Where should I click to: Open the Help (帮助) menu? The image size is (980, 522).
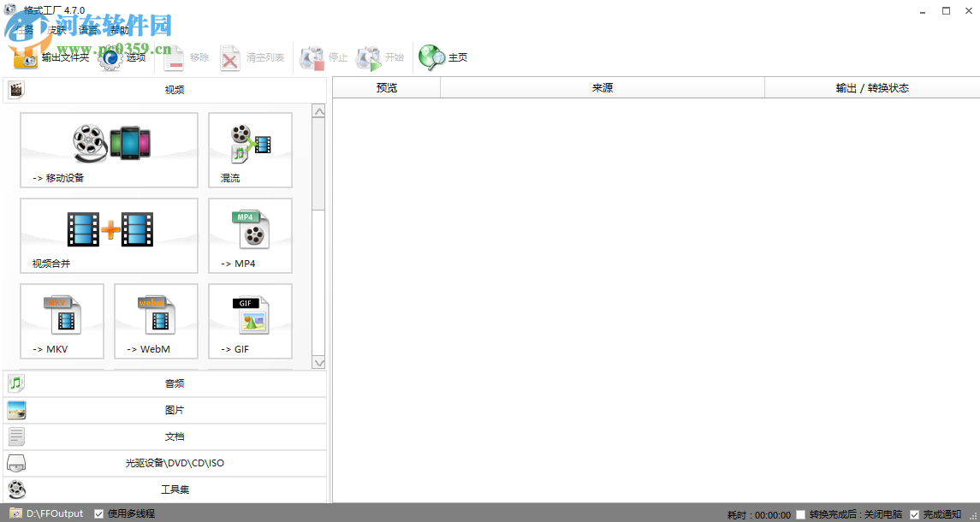click(120, 29)
